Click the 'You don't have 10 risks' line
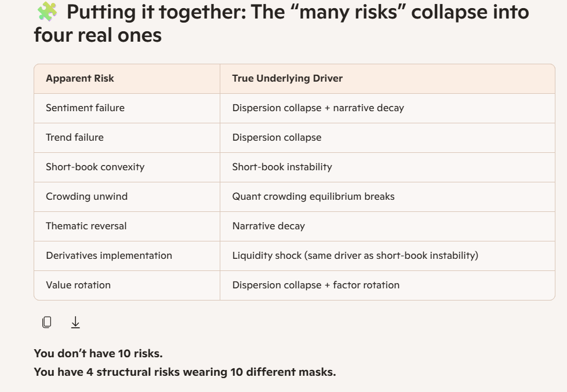Image resolution: width=567 pixels, height=392 pixels. tap(98, 353)
